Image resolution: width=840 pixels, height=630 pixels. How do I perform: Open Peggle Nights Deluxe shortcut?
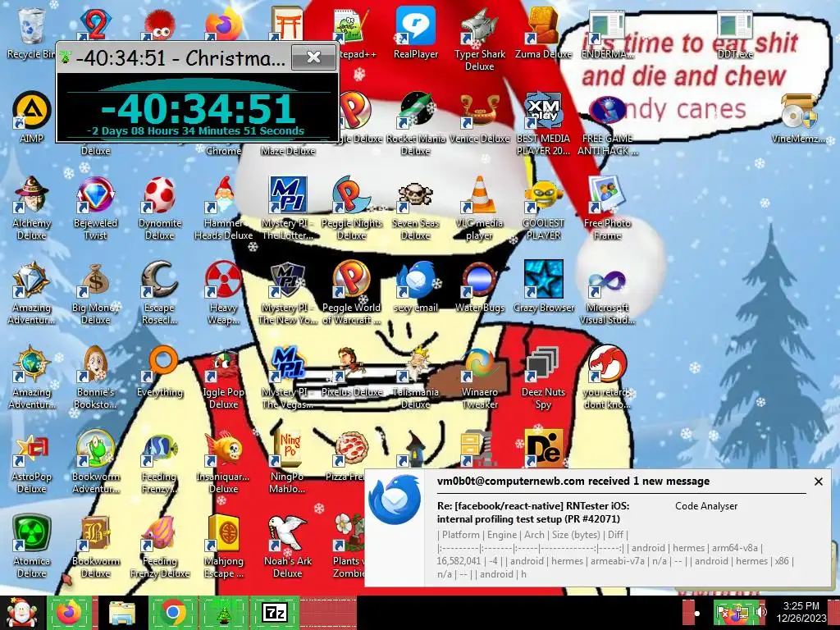[351, 195]
